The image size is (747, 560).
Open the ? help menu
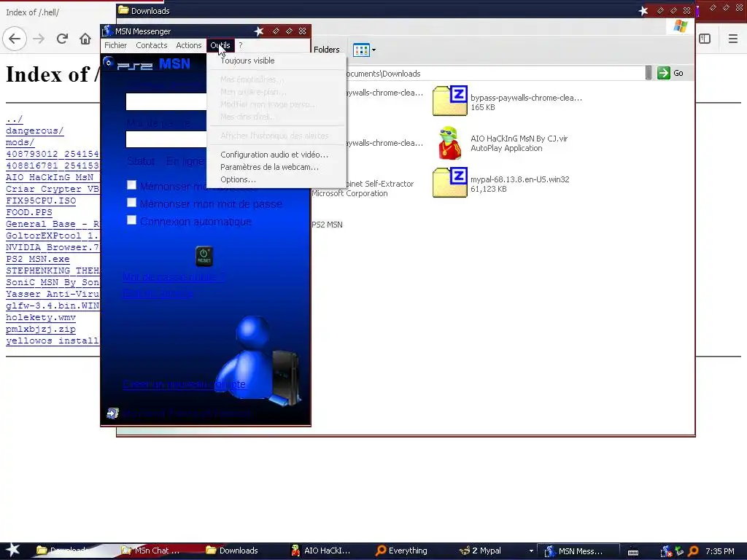(241, 45)
